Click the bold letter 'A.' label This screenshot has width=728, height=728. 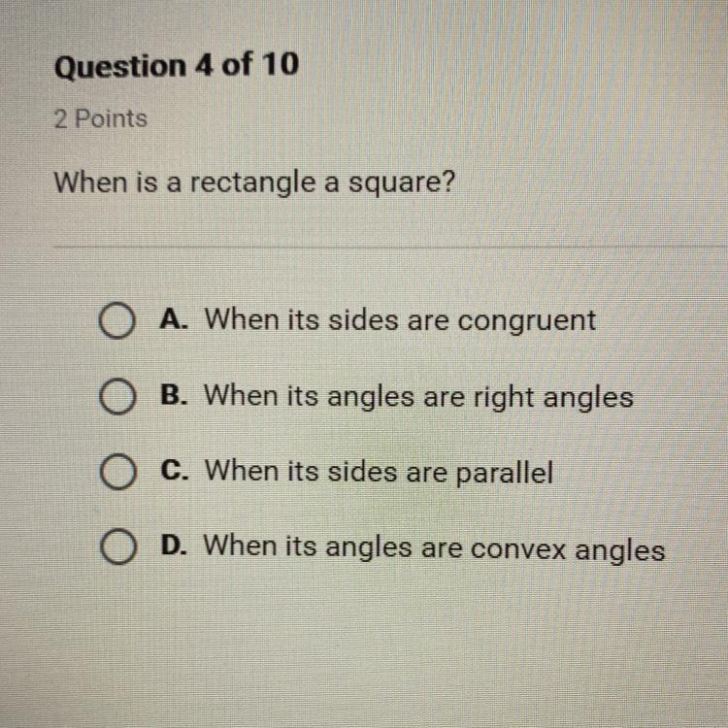[x=176, y=319]
